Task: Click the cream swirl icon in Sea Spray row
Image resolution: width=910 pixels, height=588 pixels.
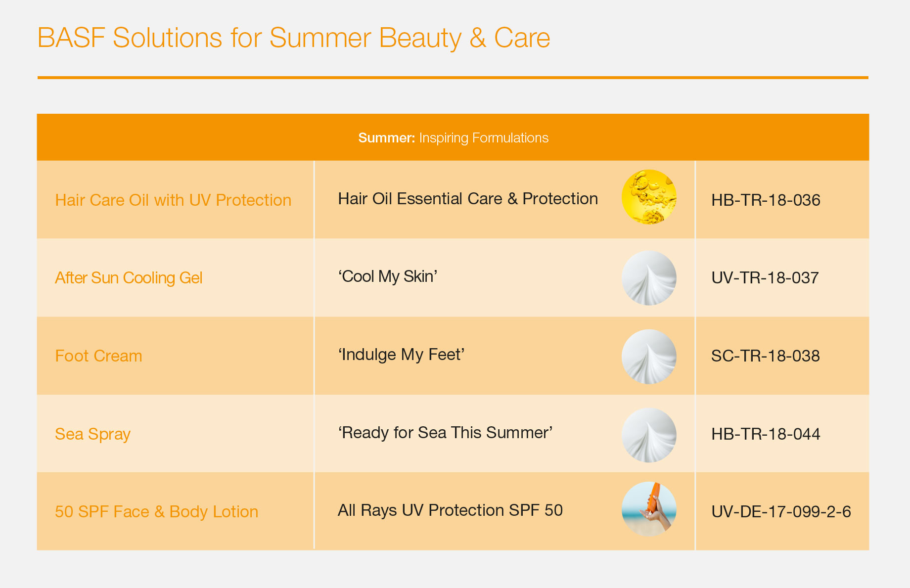Action: click(649, 435)
